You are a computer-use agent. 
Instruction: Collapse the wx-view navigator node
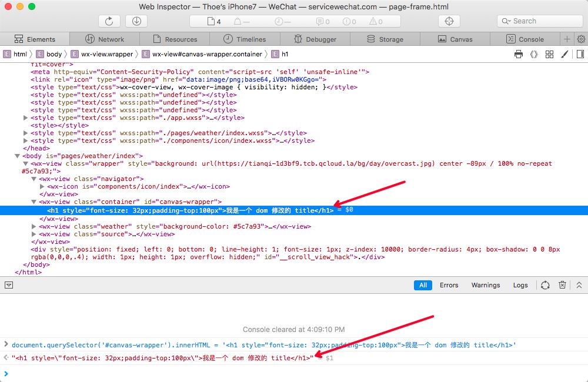pyautogui.click(x=34, y=179)
